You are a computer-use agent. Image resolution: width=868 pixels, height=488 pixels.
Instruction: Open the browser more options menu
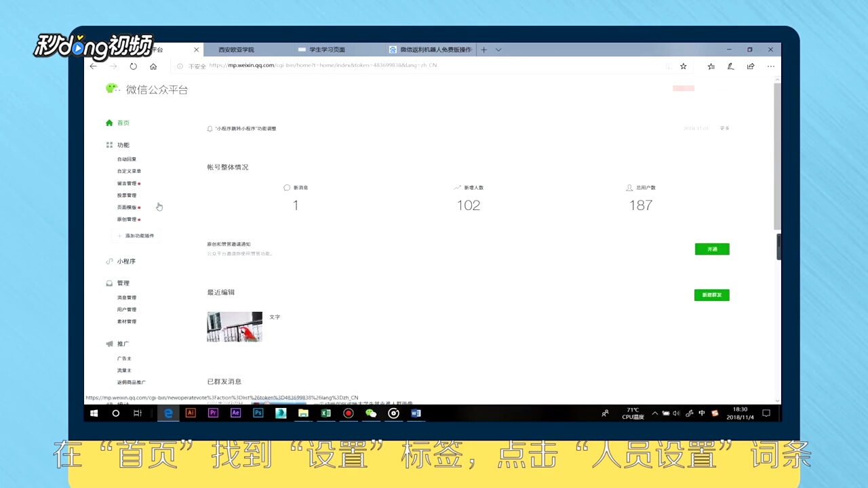(x=771, y=66)
